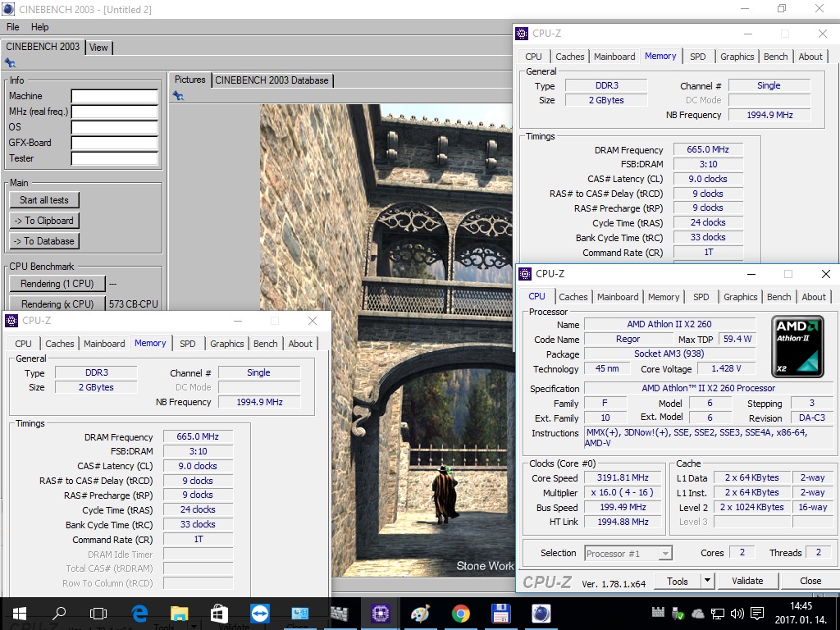Screen dimensions: 840x630
Task: Switch to the View tab in CINEBENCH
Action: coord(98,48)
